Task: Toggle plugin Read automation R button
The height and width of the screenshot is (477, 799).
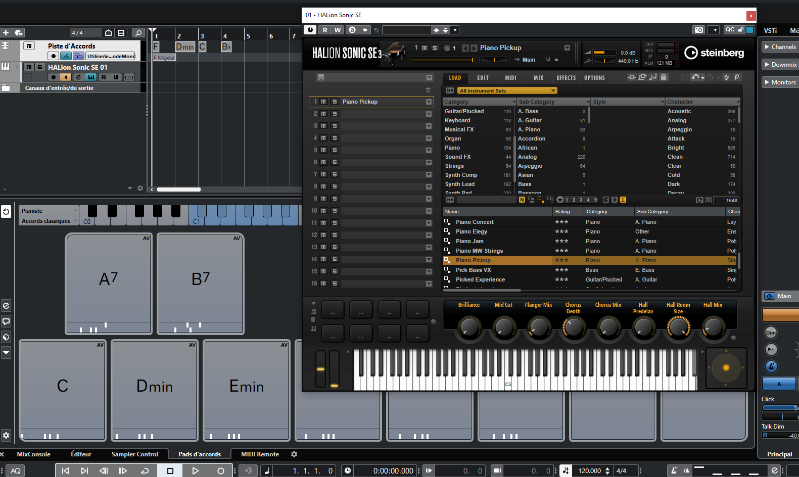Action: (325, 30)
